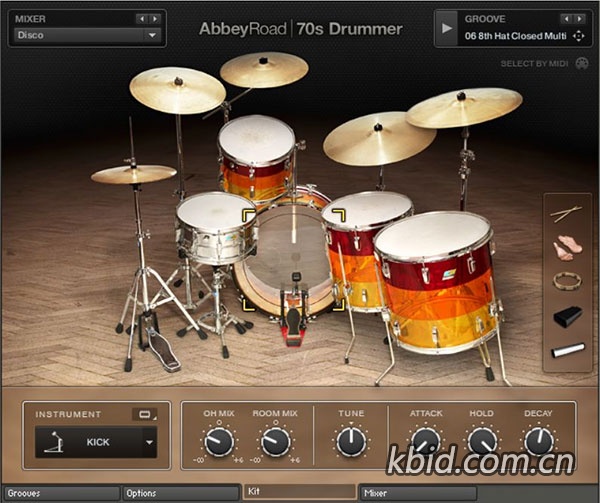Screen dimensions: 600x503
Task: Select the far-right cymbal on its stand
Action: [x=464, y=108]
